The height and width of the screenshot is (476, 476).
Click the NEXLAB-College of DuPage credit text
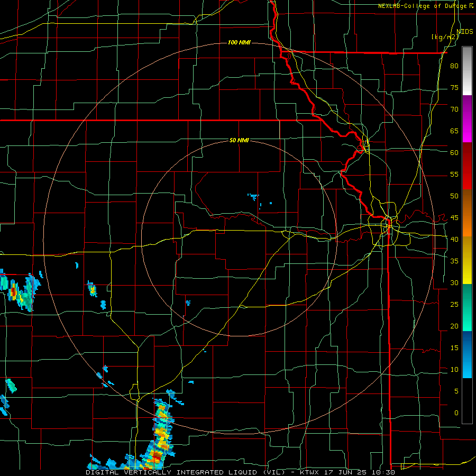[x=423, y=6]
